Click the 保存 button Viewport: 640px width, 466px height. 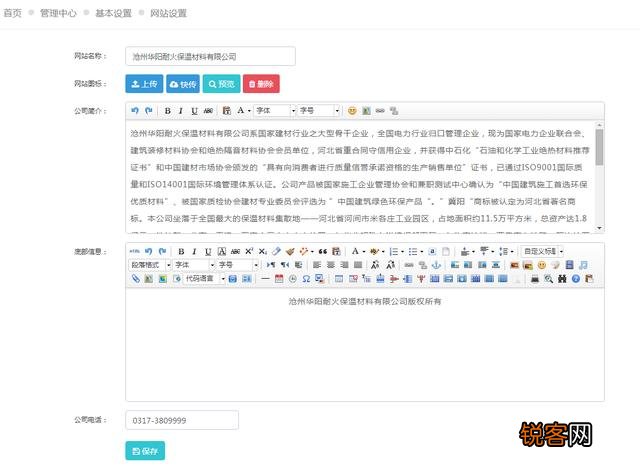tap(145, 451)
